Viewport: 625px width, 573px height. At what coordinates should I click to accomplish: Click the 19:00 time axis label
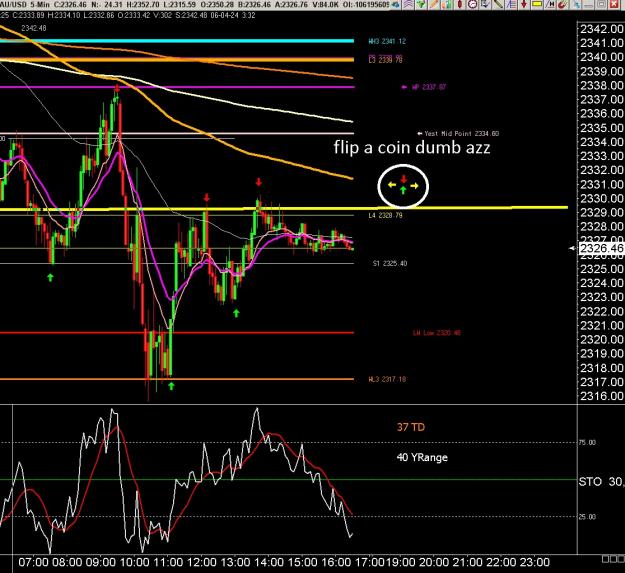(x=401, y=562)
